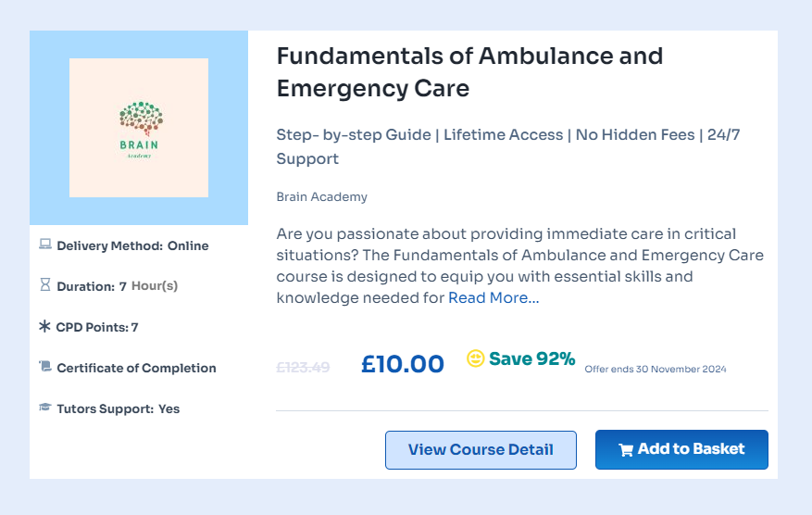
Task: Click the graduation cap Tutors Support icon
Action: tap(45, 408)
